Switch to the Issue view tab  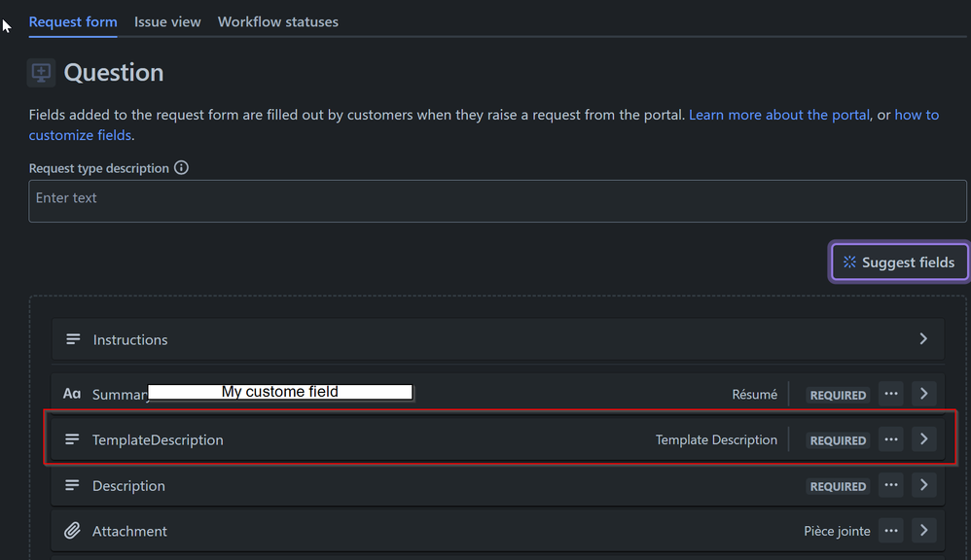pyautogui.click(x=166, y=20)
